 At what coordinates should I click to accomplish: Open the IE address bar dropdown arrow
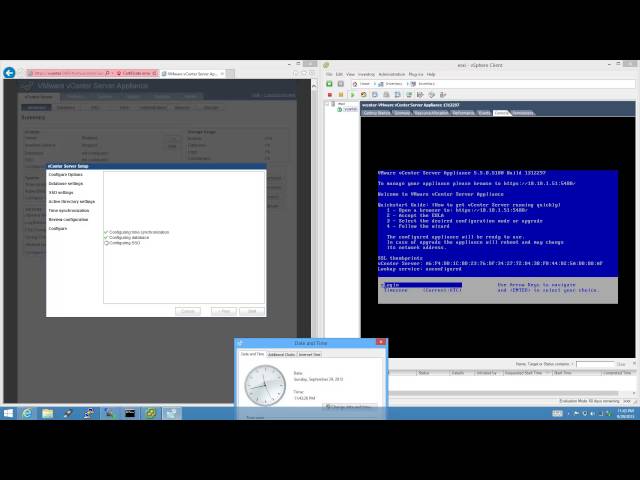[x=112, y=73]
